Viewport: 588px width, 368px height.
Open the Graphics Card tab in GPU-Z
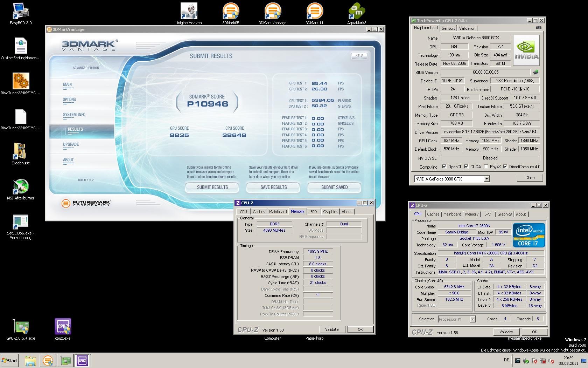pyautogui.click(x=426, y=28)
